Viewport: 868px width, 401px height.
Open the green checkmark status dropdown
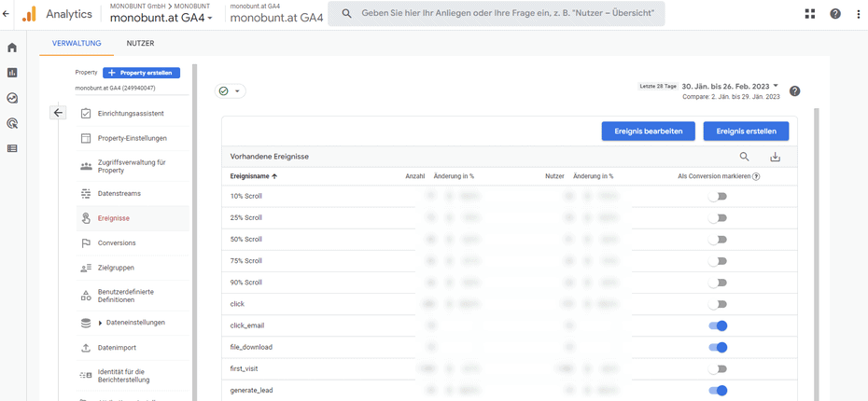230,91
